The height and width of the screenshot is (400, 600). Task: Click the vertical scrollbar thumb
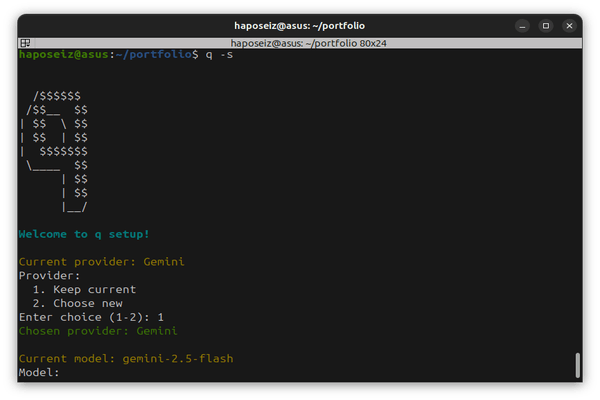577,365
